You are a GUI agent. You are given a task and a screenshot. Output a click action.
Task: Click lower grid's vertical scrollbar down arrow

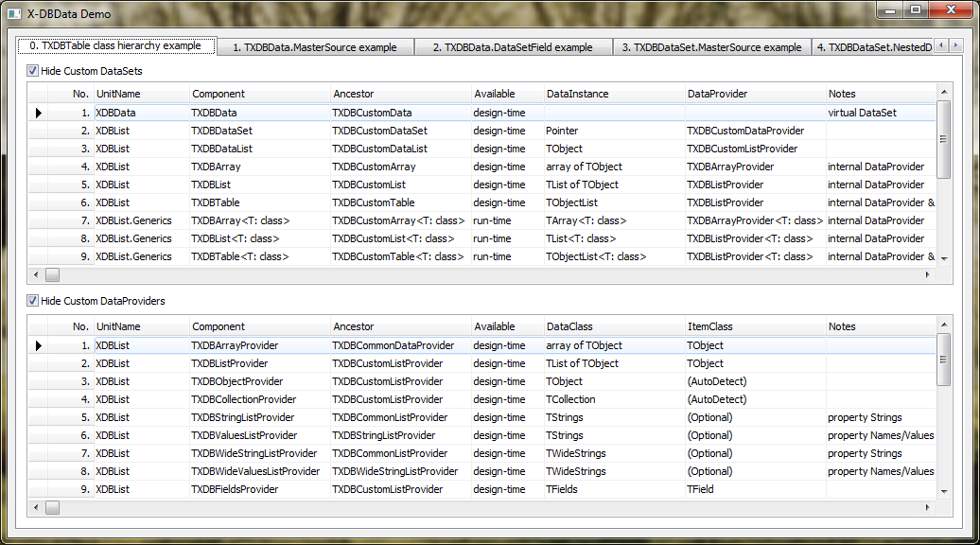943,492
